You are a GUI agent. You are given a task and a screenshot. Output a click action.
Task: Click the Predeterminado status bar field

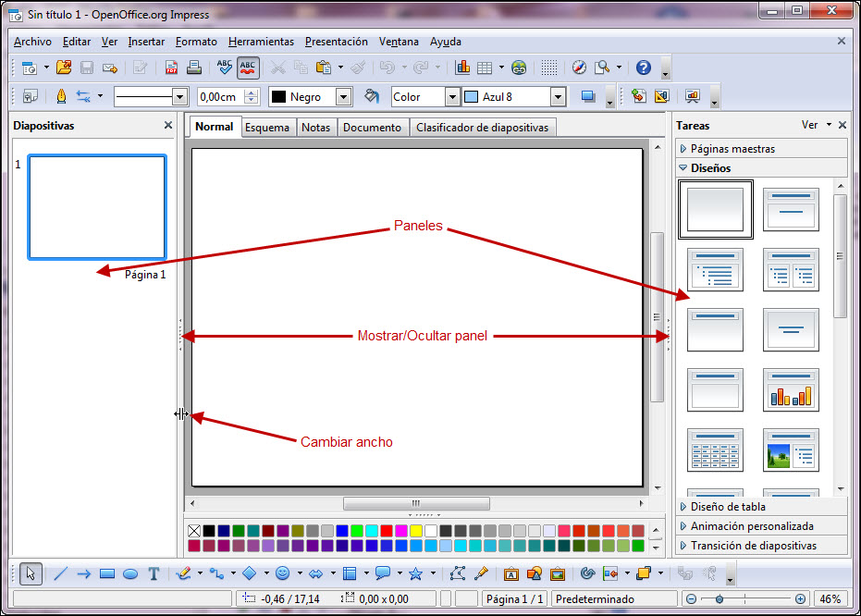(614, 599)
